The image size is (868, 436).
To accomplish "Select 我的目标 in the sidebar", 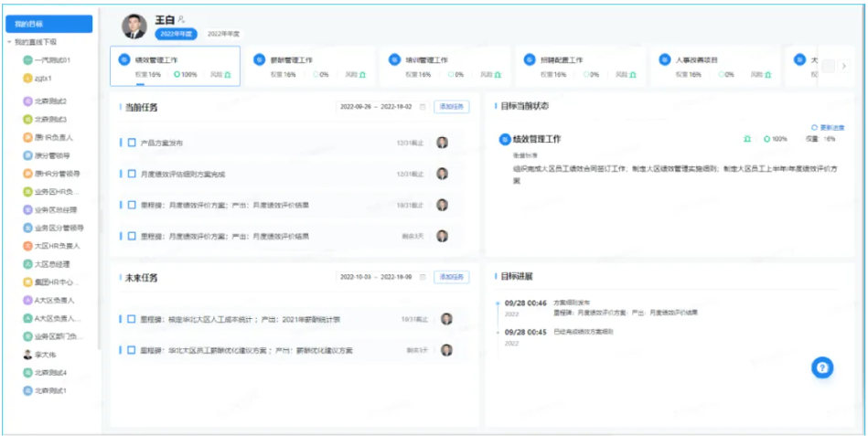I will (x=48, y=24).
